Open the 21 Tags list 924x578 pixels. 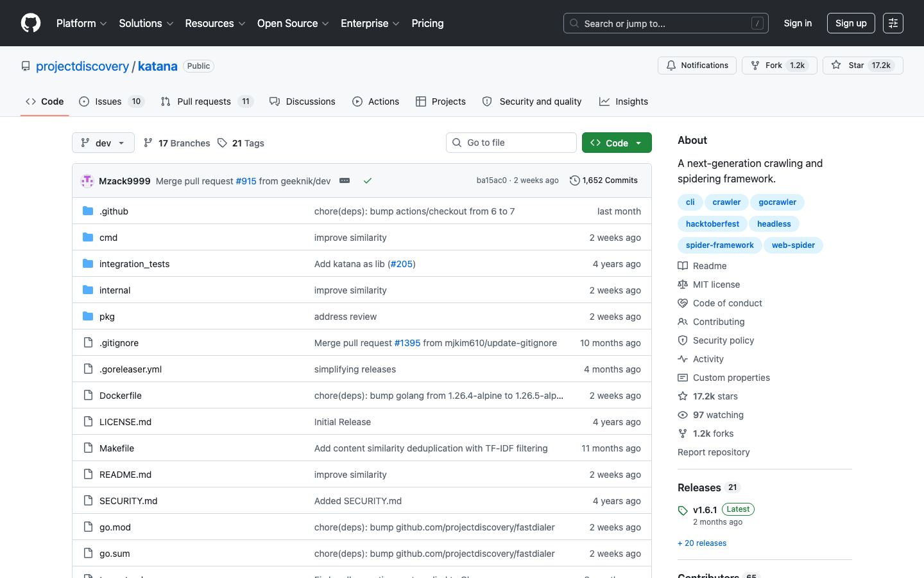[241, 143]
